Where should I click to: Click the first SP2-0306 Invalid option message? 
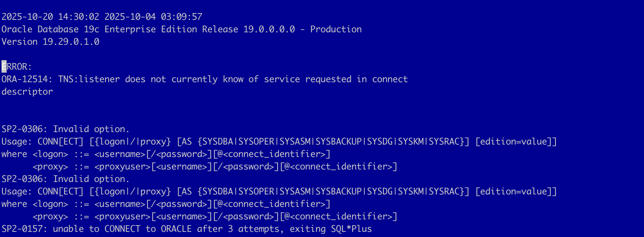[x=65, y=129]
